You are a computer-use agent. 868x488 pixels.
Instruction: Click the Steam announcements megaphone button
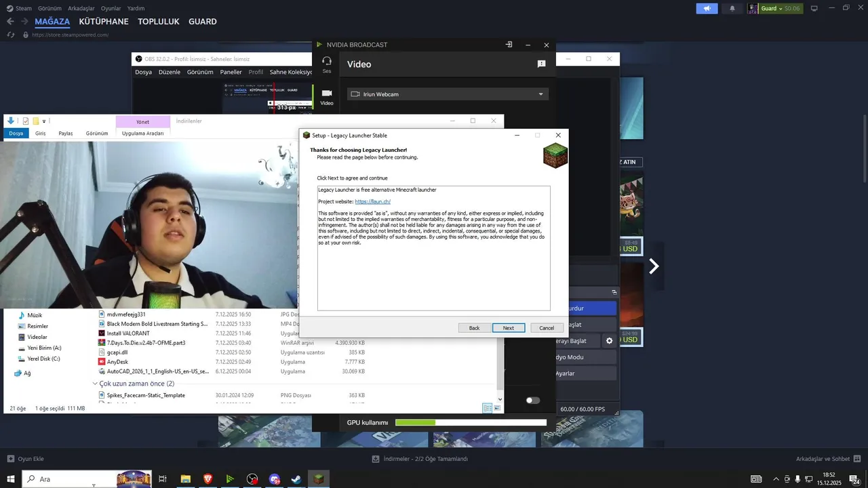point(707,8)
